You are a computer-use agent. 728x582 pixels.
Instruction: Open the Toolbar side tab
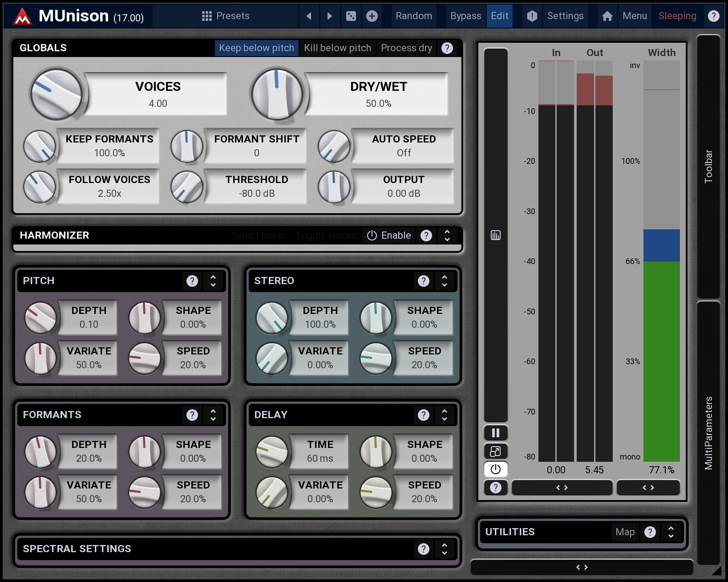click(708, 167)
